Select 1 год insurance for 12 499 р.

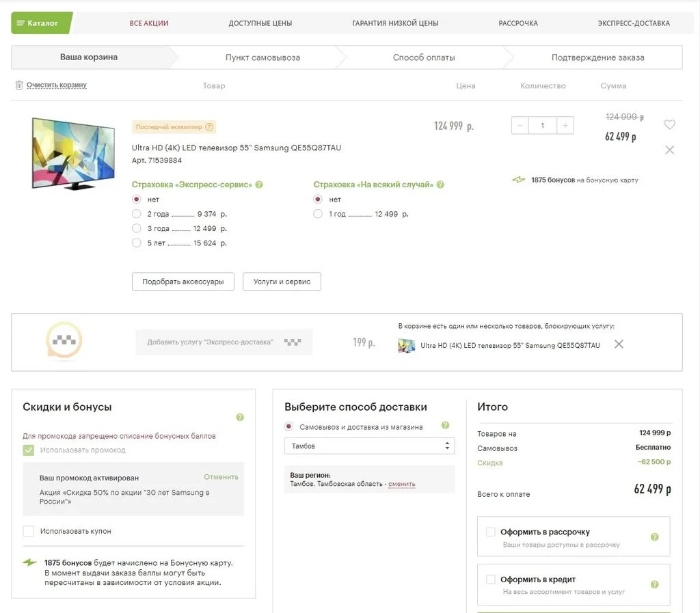[318, 214]
